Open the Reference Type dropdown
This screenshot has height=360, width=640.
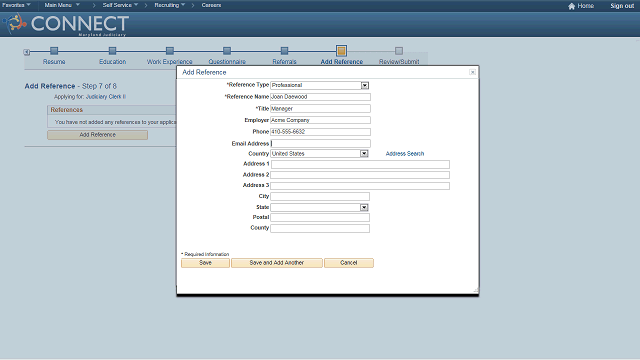click(x=364, y=85)
